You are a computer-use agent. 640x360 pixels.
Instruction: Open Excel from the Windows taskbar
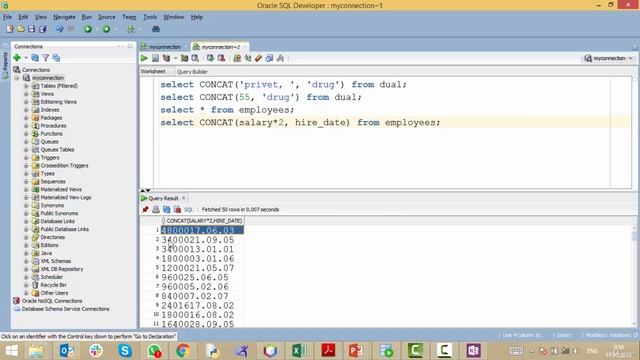coord(300,350)
